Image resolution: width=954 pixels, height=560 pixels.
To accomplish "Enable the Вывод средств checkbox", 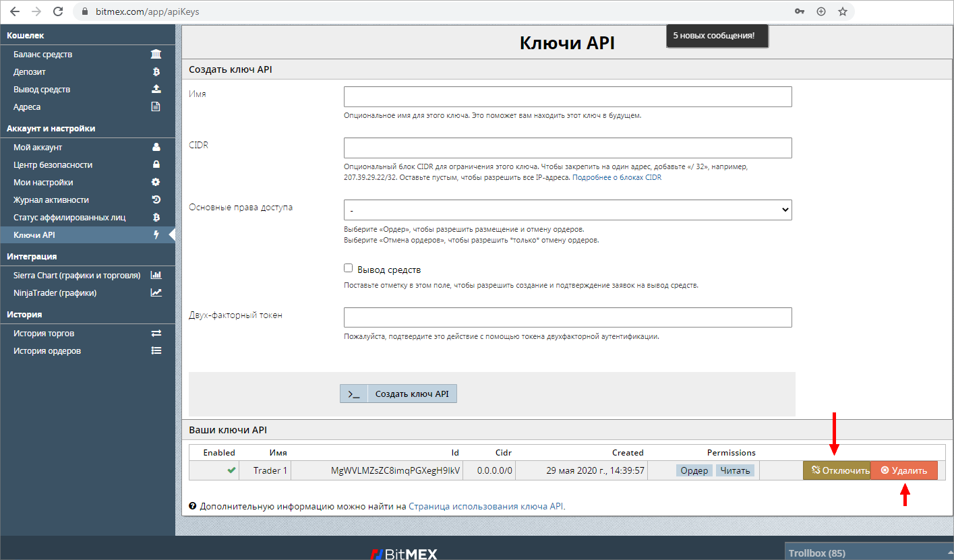I will [349, 268].
